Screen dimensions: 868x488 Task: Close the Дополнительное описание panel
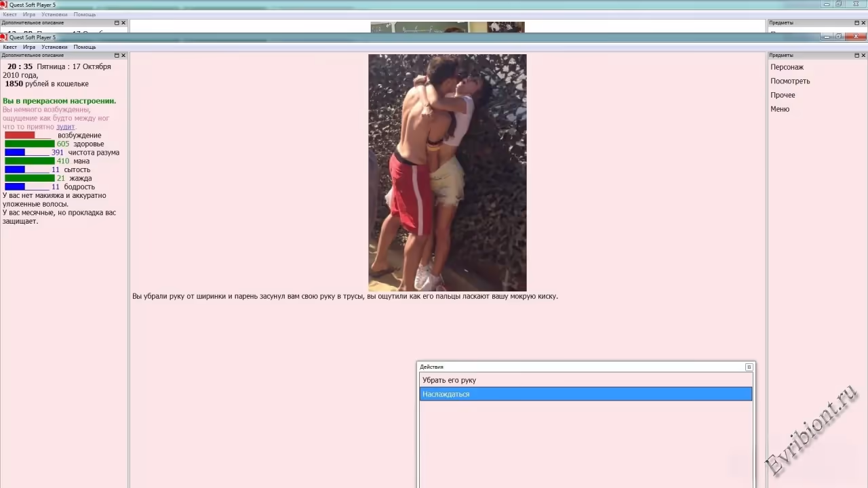pos(123,56)
